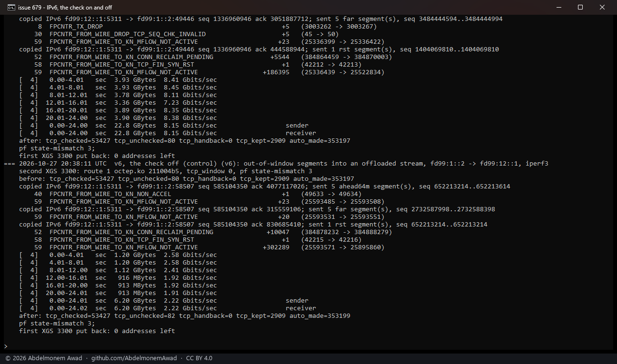Viewport: 617px width, 364px height.
Task: Click the 'tcp_unchecked=82' value
Action: pos(145,316)
